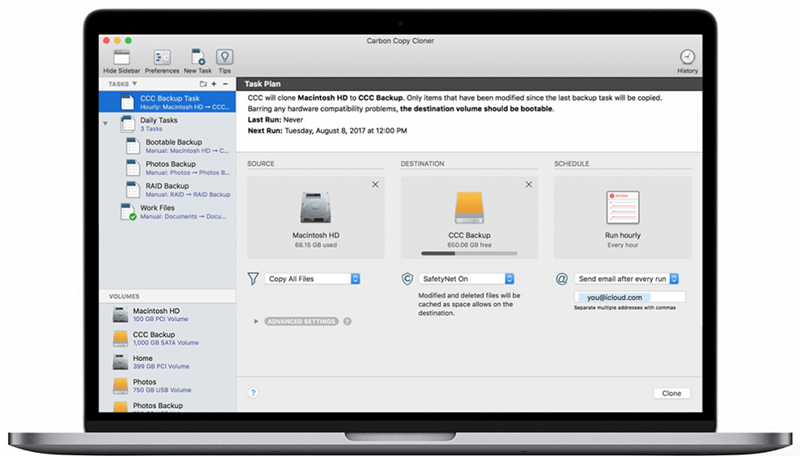This screenshot has width=800, height=456.
Task: Click the email @ icon
Action: (x=561, y=279)
